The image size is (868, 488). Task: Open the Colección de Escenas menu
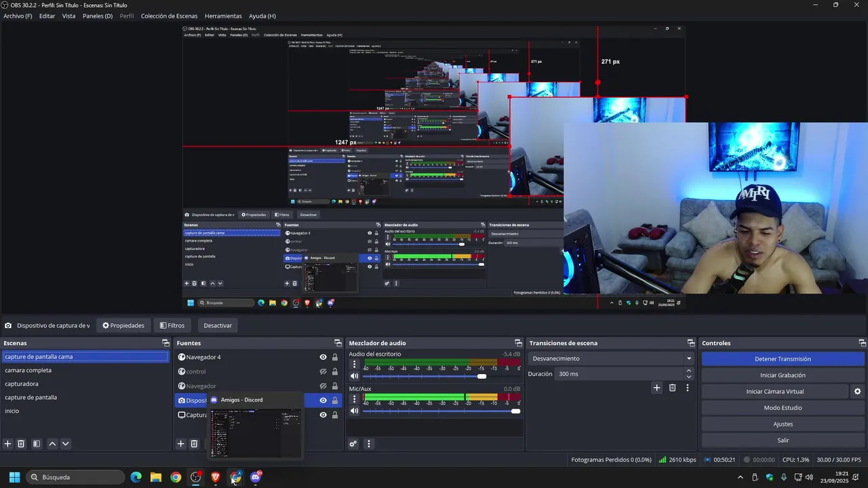click(170, 16)
